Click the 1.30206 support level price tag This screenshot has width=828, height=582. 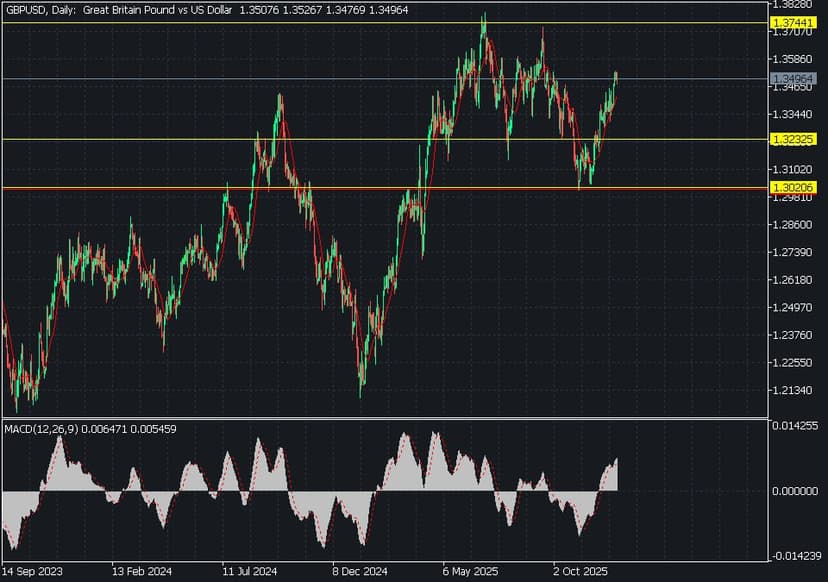coord(789,187)
